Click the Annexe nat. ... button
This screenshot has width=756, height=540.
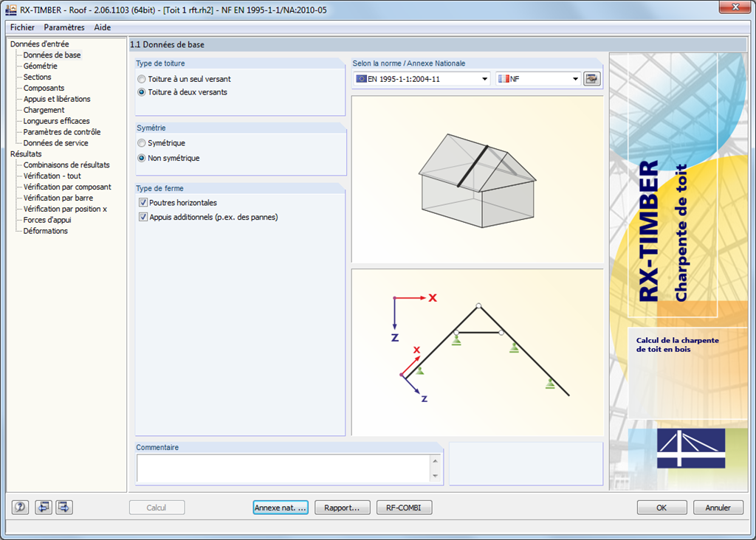click(281, 508)
